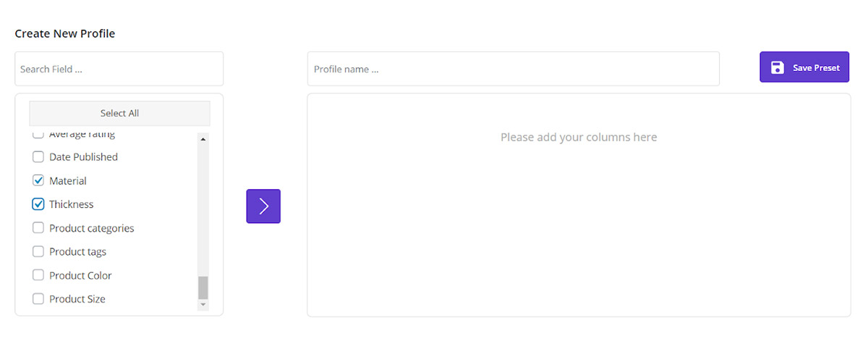
Task: Toggle the partially visible Average rating checkbox
Action: click(38, 135)
